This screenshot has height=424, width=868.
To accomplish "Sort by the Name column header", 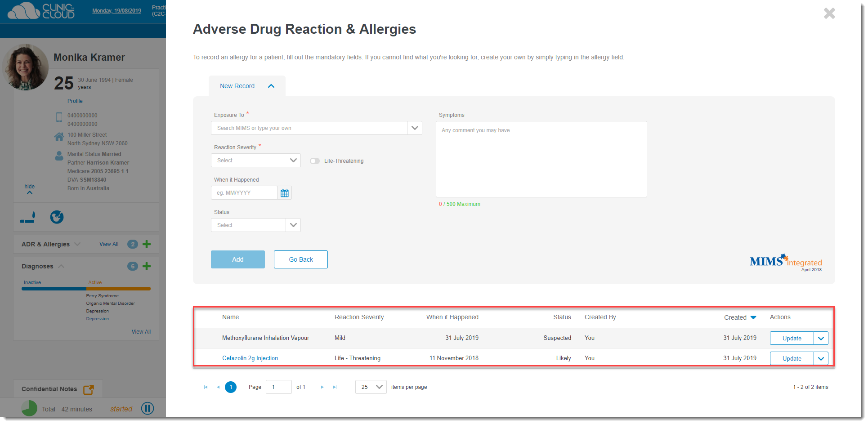I will tap(231, 317).
